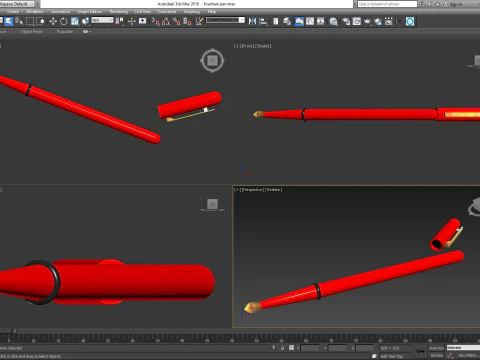This screenshot has width=480, height=360.
Task: Click the Use Pivot Point Center icon
Action: pos(119,21)
